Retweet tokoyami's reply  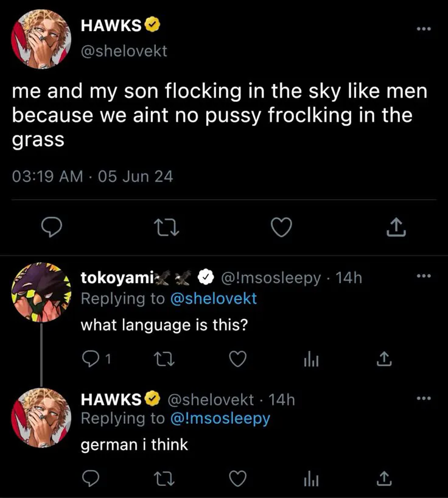[x=164, y=360]
